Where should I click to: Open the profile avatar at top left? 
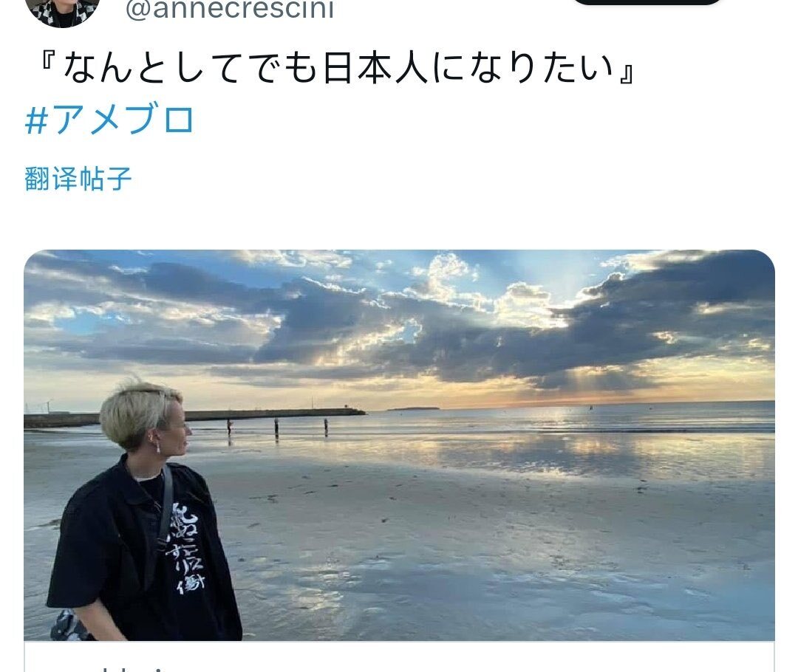62,11
